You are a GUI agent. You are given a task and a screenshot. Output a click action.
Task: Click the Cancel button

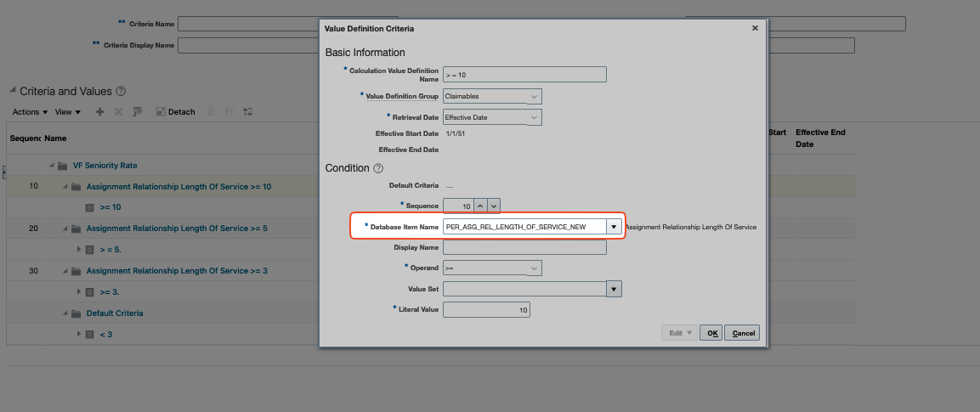[x=743, y=333]
